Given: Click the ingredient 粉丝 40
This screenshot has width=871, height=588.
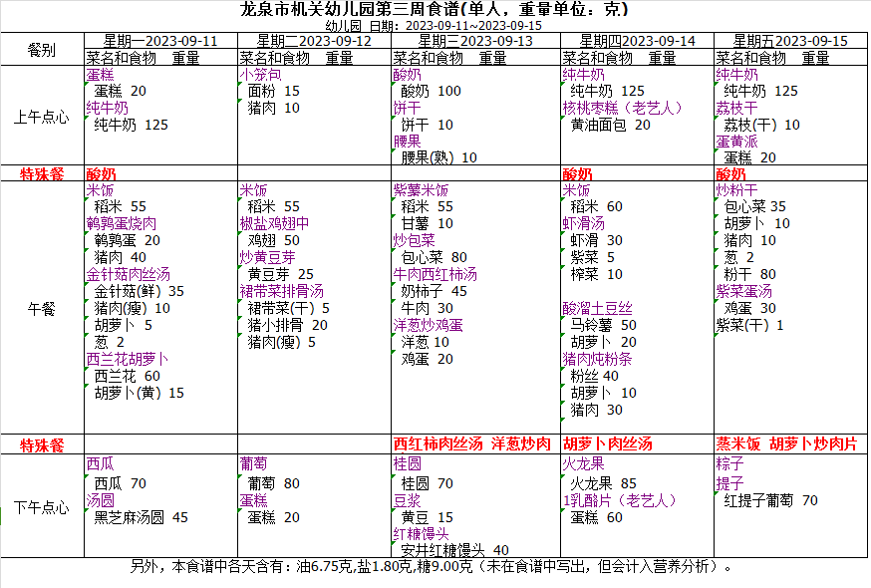Looking at the screenshot, I should click(x=594, y=377).
